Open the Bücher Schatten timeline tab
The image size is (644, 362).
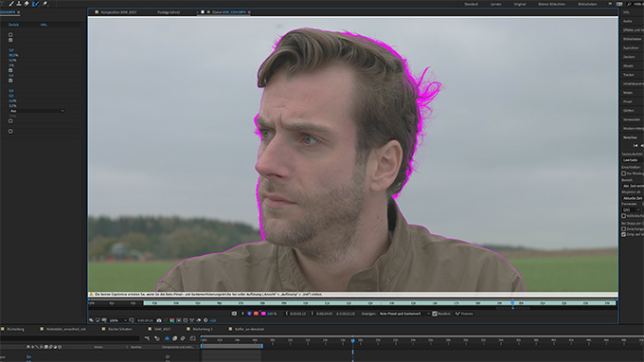tap(119, 329)
